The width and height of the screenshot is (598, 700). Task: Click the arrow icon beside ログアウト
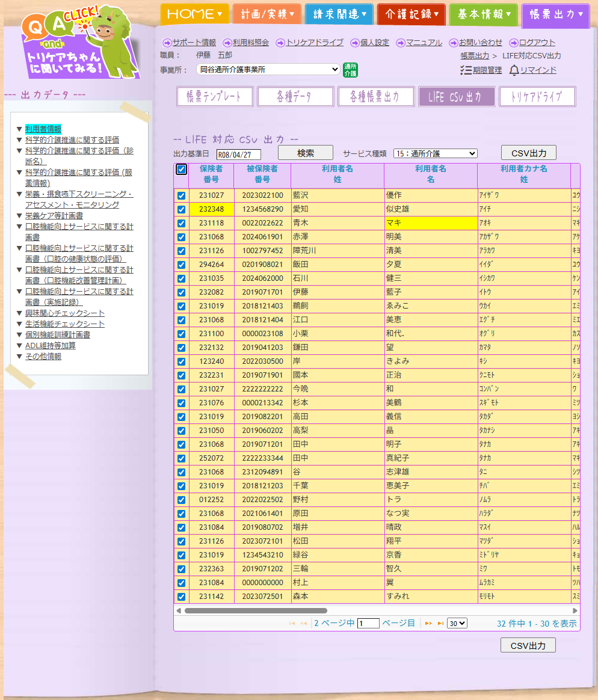point(514,43)
